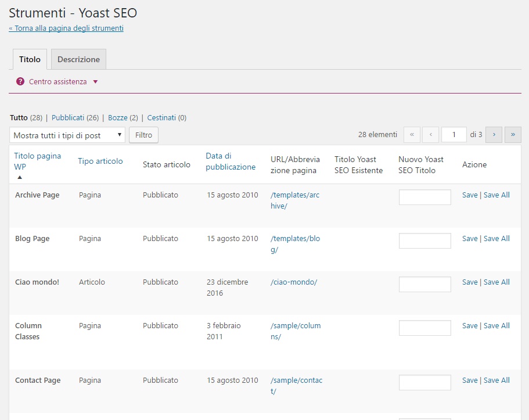
Task: Click new SEO title field for Column Classes
Action: pyautogui.click(x=424, y=328)
